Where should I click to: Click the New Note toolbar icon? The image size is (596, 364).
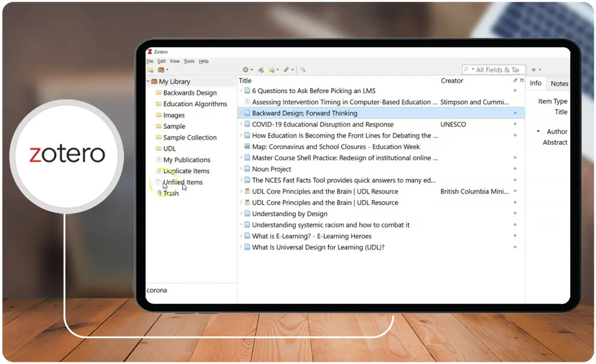(273, 70)
